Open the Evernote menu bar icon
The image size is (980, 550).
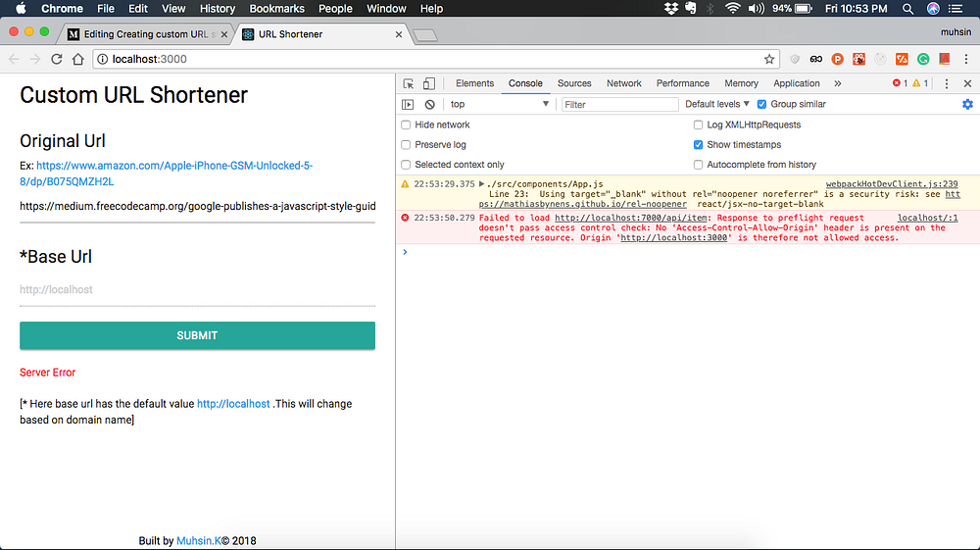coord(691,8)
